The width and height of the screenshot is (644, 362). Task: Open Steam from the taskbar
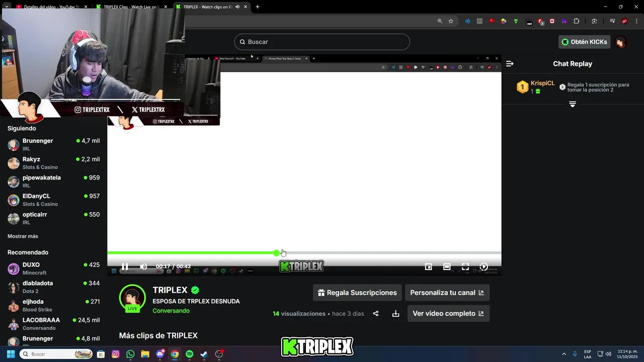204,354
